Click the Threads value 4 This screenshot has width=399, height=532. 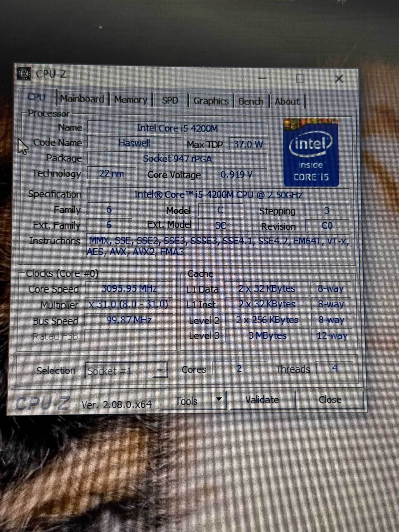335,368
